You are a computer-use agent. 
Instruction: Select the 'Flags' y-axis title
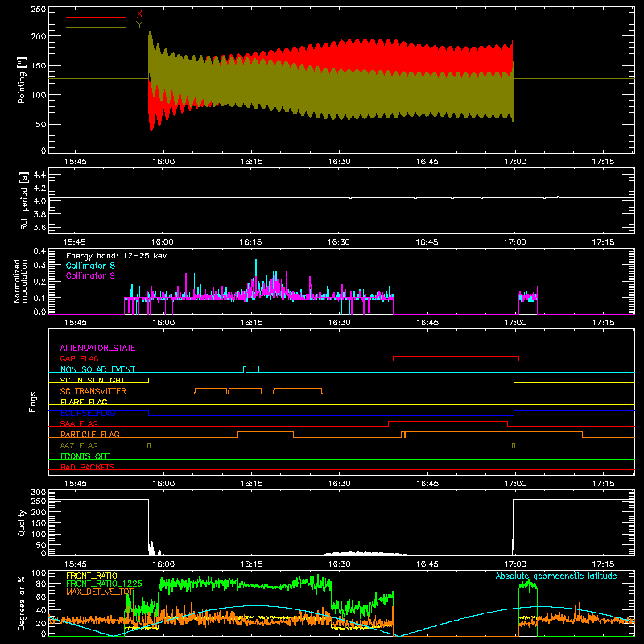click(32, 402)
